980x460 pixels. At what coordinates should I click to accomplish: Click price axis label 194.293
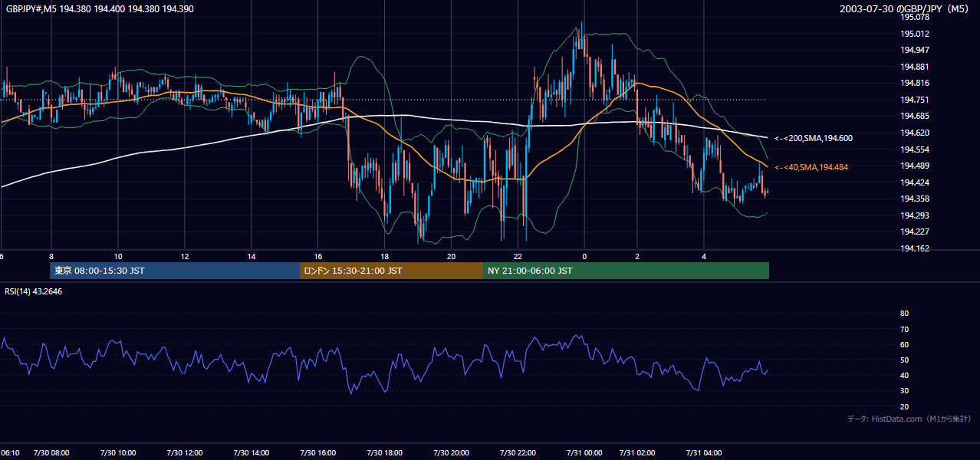(x=915, y=215)
